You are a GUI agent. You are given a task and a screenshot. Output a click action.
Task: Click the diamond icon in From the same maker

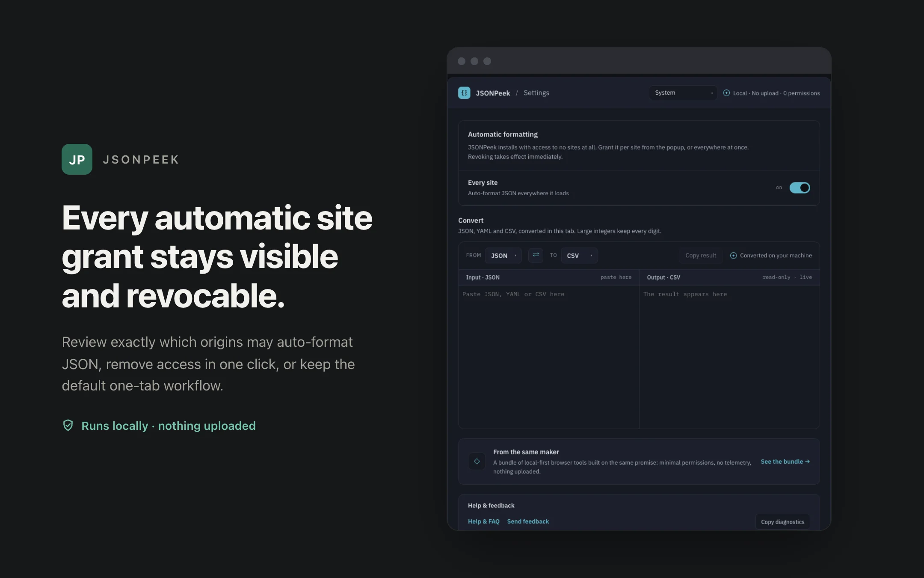[x=477, y=462]
